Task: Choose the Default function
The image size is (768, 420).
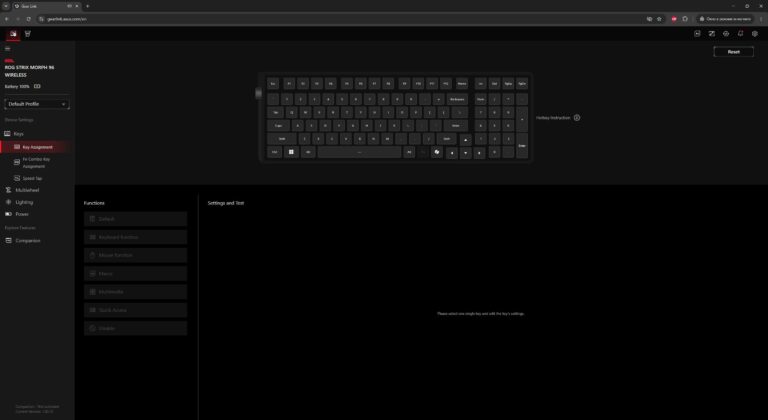Action: tap(135, 219)
